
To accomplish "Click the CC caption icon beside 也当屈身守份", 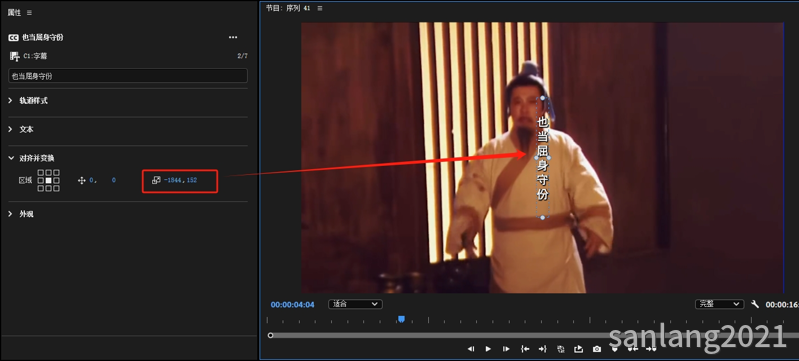I will pyautogui.click(x=14, y=38).
